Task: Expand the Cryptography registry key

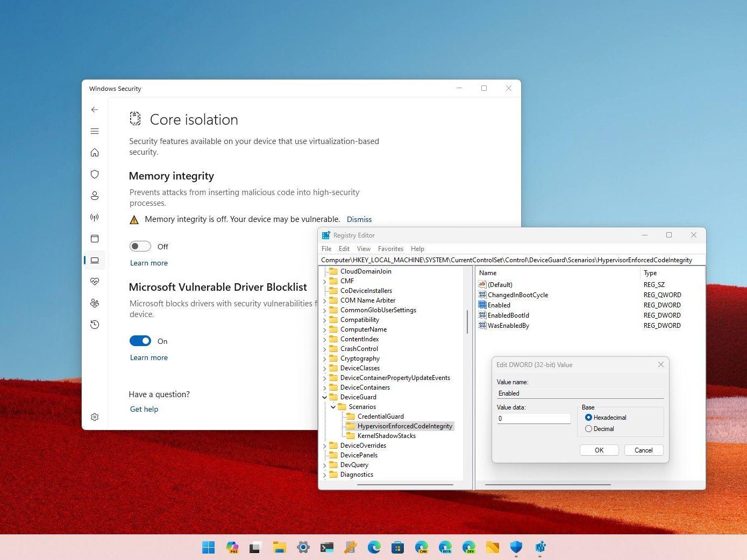Action: [324, 358]
